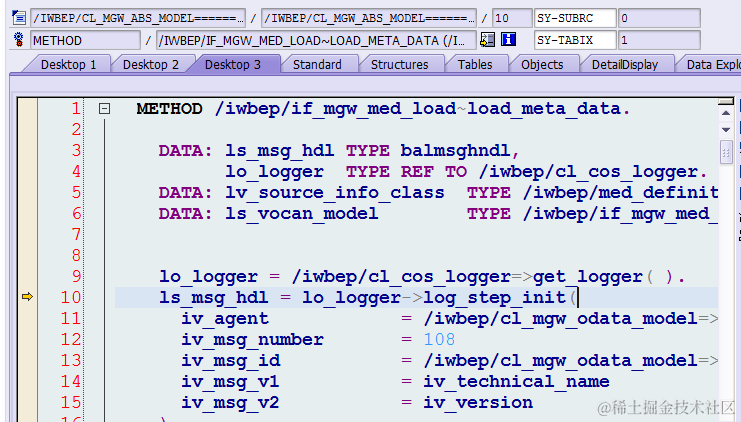Click the vertical scrollbar thumb of editor
The width and height of the screenshot is (741, 422).
pyautogui.click(x=726, y=152)
